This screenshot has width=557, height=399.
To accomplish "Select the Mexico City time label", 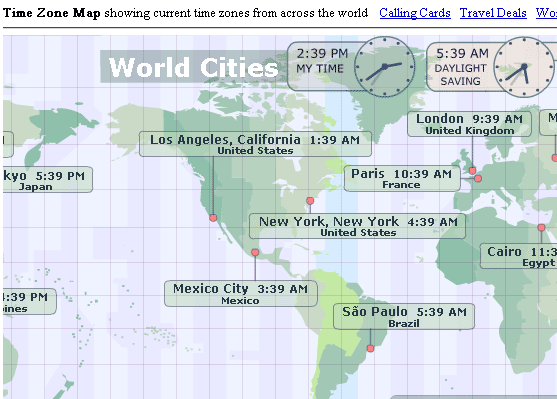I will coord(241,293).
